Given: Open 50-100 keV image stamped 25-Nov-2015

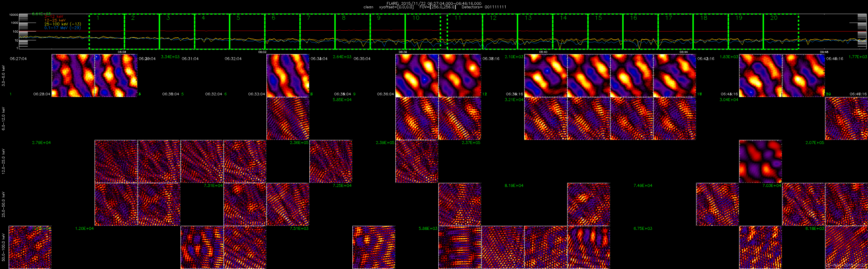Looking at the screenshot, I should [847, 248].
